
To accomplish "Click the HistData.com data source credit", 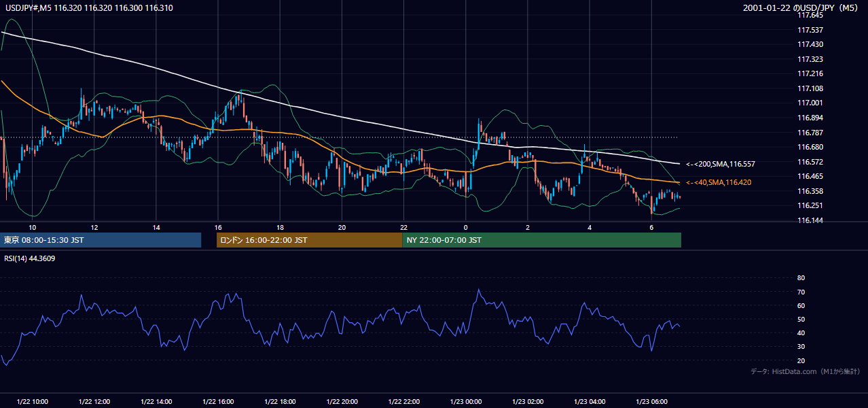I will point(806,371).
